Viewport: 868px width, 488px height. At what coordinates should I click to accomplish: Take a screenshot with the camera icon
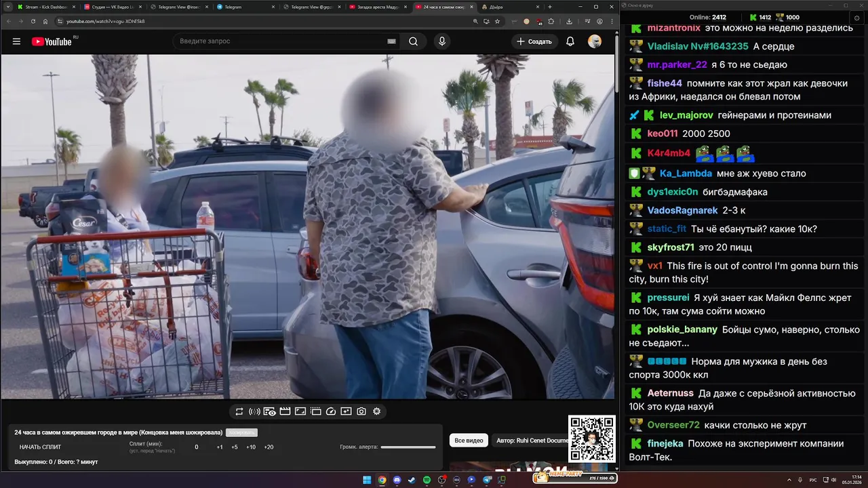coord(361,411)
